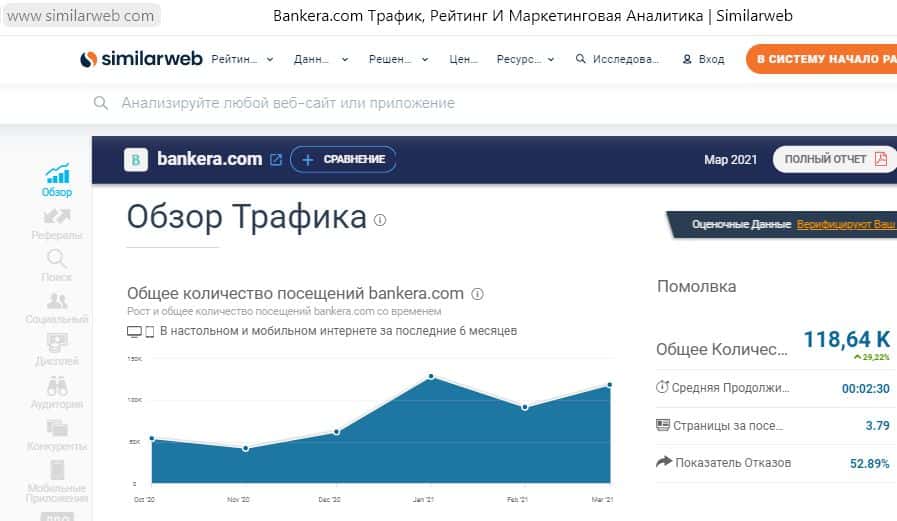Open the Аудитория binoculars sidebar icon
The image size is (897, 521).
57,387
